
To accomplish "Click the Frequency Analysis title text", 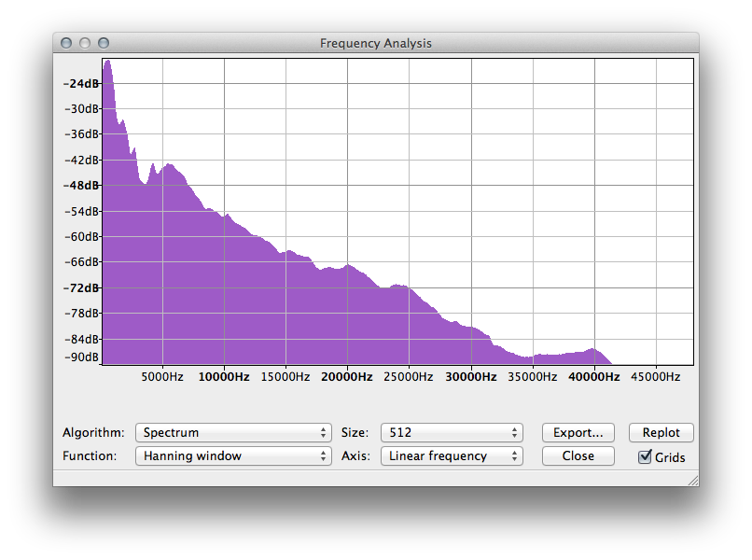I will (376, 43).
